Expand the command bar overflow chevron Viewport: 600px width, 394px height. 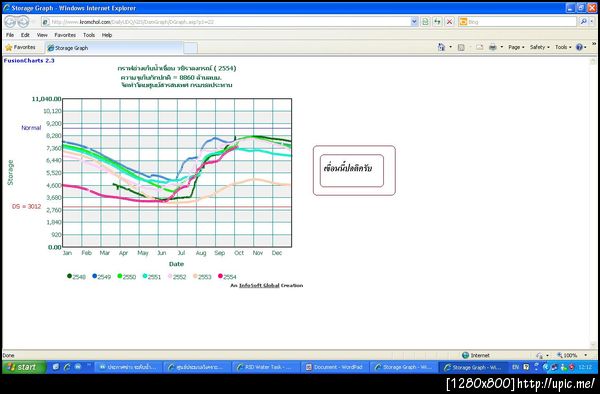tap(594, 44)
